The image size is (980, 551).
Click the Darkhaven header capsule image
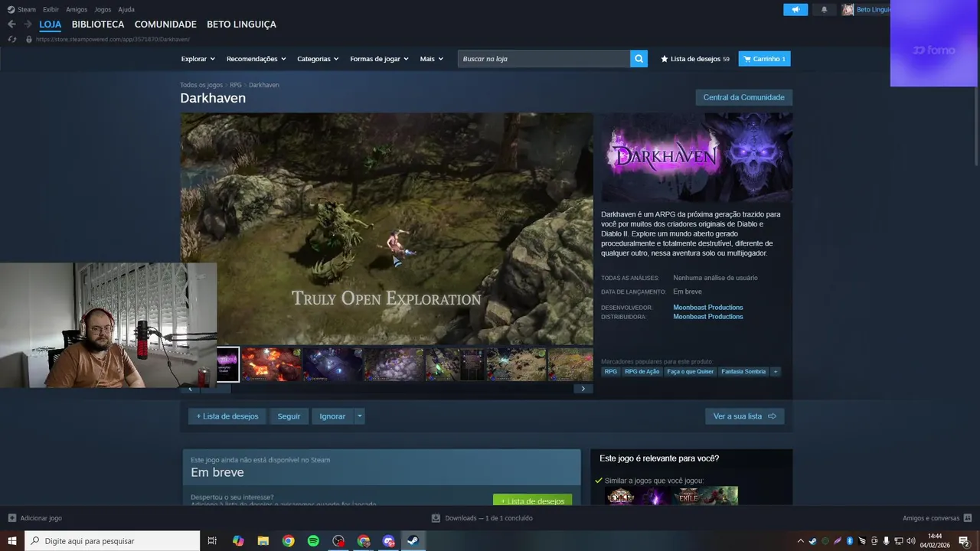[697, 158]
